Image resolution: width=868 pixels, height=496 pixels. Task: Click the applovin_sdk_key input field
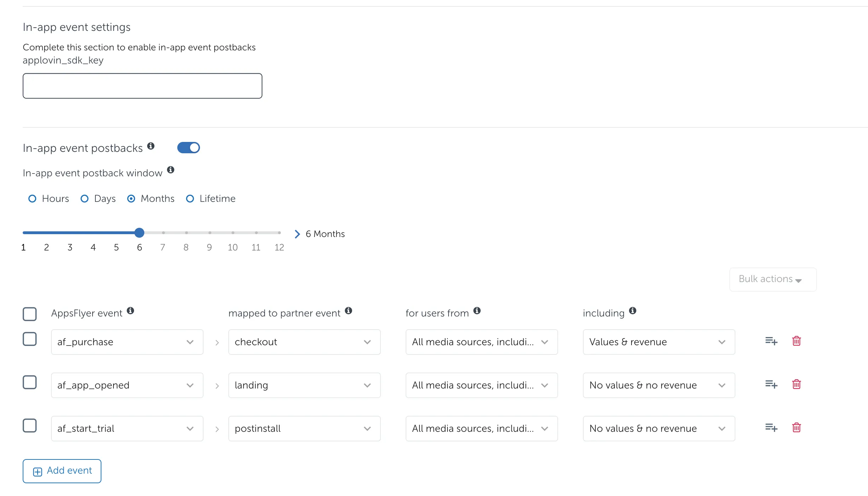(x=143, y=86)
